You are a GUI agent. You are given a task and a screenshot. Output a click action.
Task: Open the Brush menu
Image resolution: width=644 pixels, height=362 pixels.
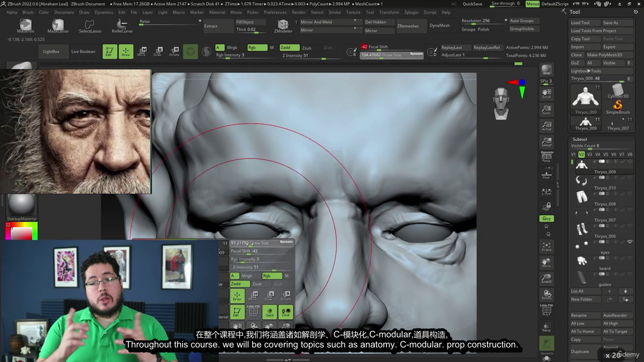click(x=28, y=12)
